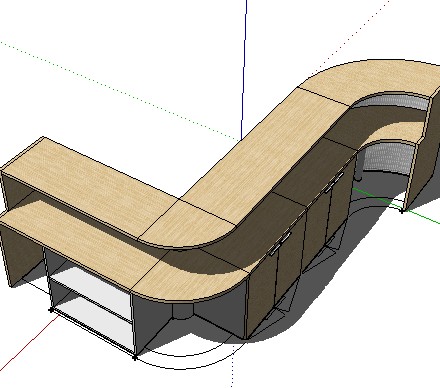Click the solid blue vertical axis line

point(244,70)
